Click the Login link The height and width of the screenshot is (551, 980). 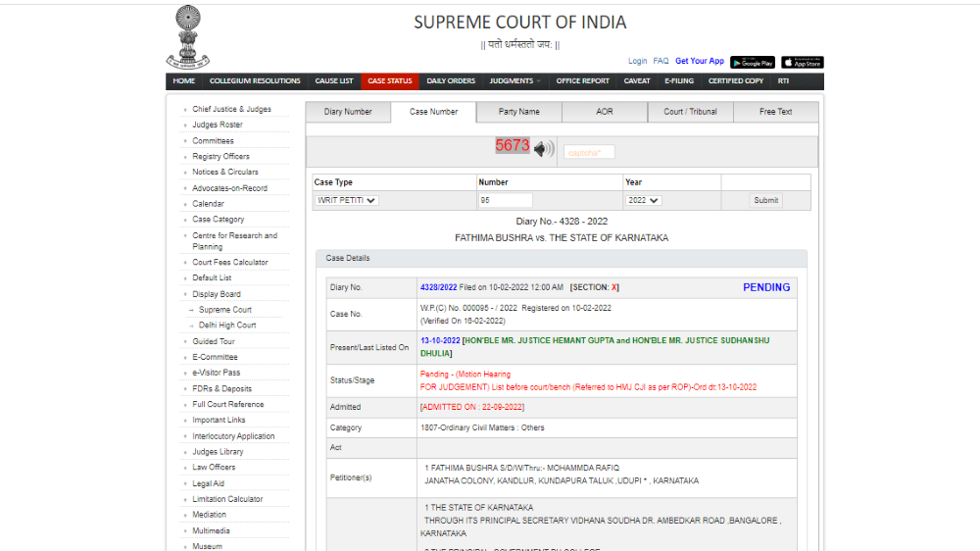tap(637, 61)
